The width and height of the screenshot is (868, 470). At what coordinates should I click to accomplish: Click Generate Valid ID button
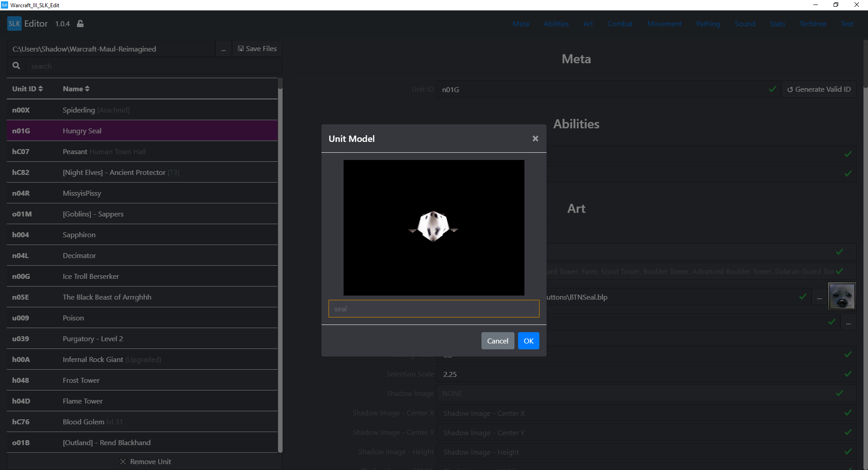(819, 89)
